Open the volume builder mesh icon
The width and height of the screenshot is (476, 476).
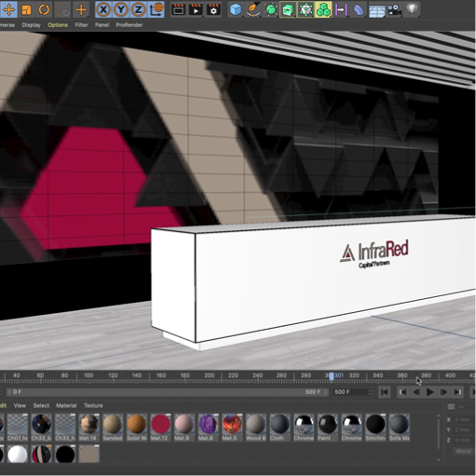click(306, 9)
